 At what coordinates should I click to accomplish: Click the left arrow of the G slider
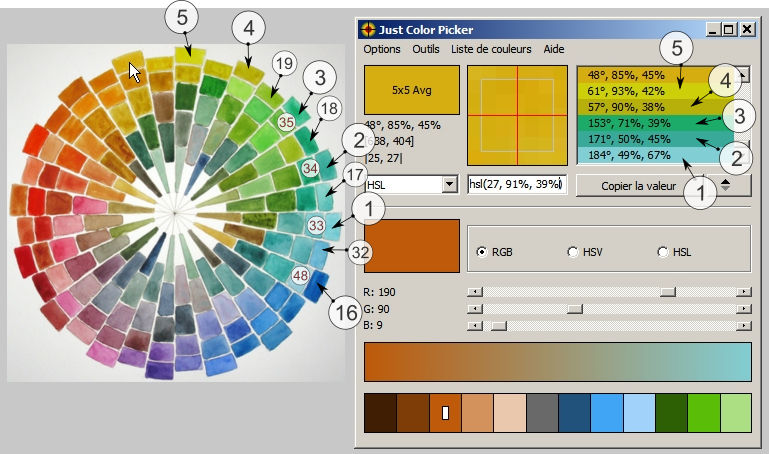(x=475, y=309)
